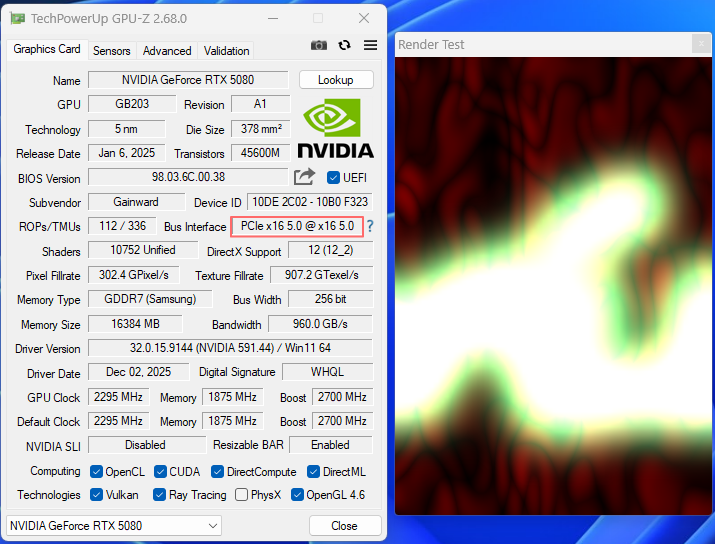
Task: Click the Revision A1 field
Action: (260, 104)
